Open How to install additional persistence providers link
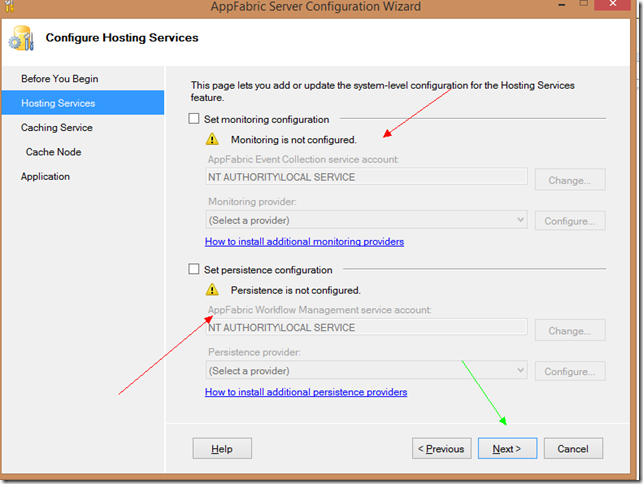Image resolution: width=643 pixels, height=484 pixels. (306, 392)
